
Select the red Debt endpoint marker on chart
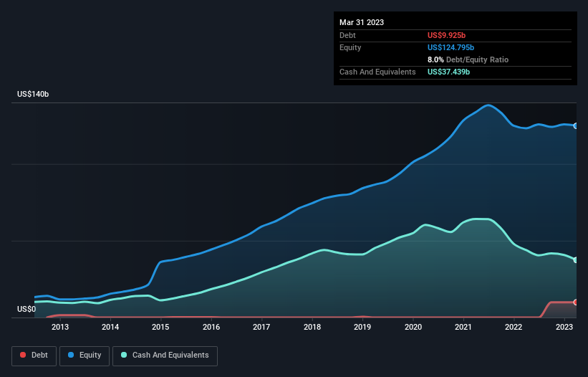click(x=576, y=302)
